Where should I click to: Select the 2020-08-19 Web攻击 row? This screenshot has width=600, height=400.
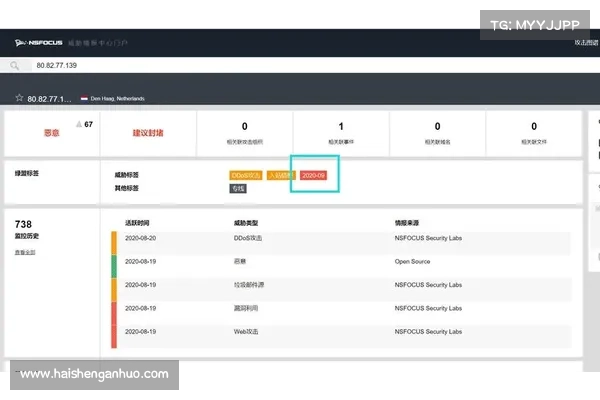(x=340, y=331)
